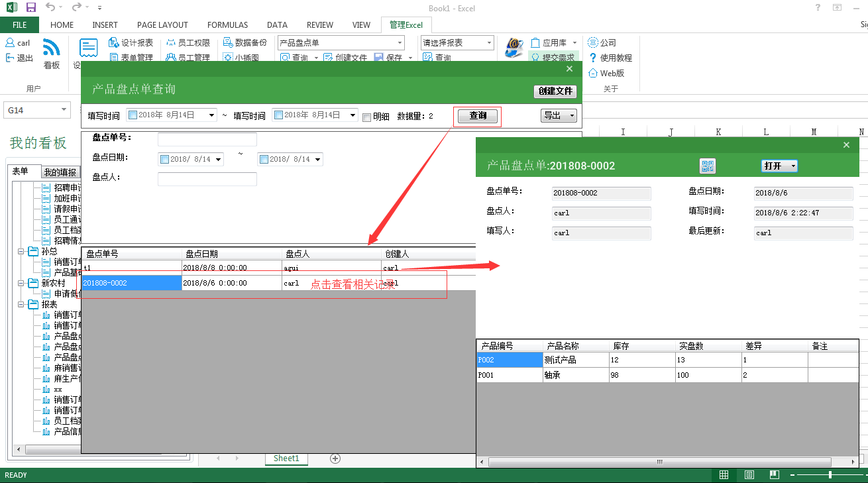Image resolution: width=868 pixels, height=483 pixels.
Task: Click the Save icon in quick access toolbar
Action: coord(31,7)
